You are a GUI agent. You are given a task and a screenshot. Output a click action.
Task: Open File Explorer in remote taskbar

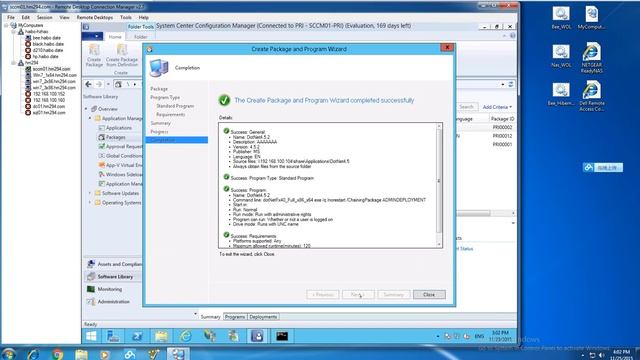(161, 336)
